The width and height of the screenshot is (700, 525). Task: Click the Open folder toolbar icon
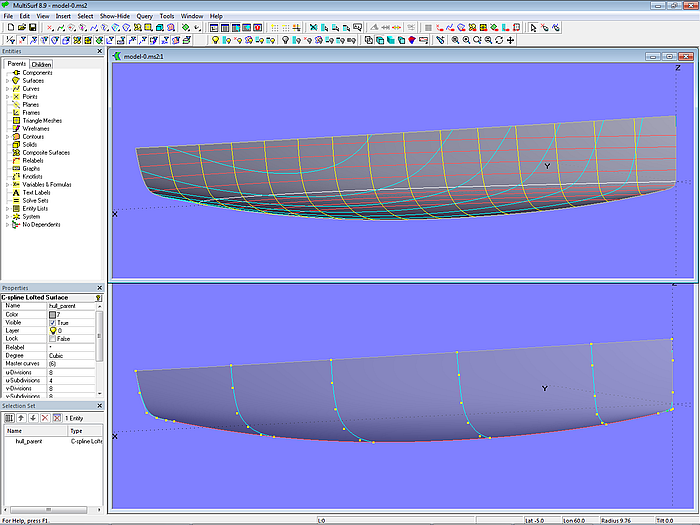pos(21,27)
